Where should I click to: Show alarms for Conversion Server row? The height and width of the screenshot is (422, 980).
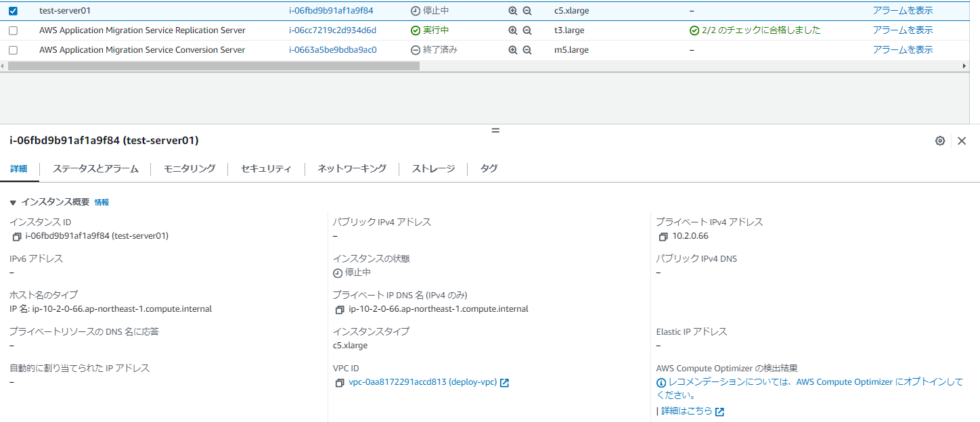tap(902, 50)
